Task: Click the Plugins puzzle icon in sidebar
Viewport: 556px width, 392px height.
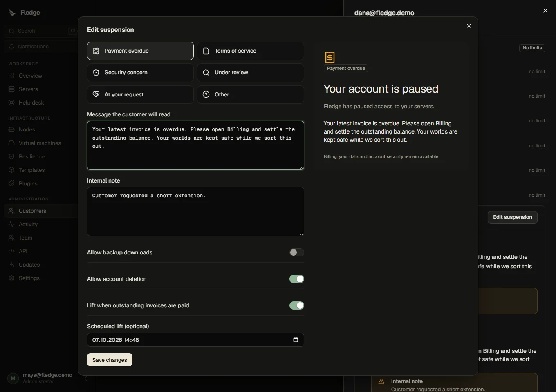Action: 11,183
